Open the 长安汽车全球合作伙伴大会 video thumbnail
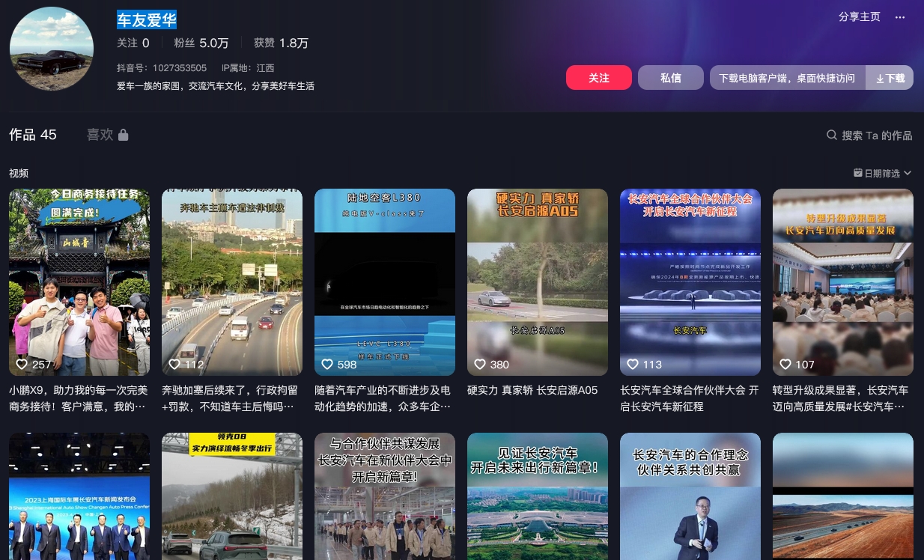This screenshot has height=560, width=924. point(690,282)
